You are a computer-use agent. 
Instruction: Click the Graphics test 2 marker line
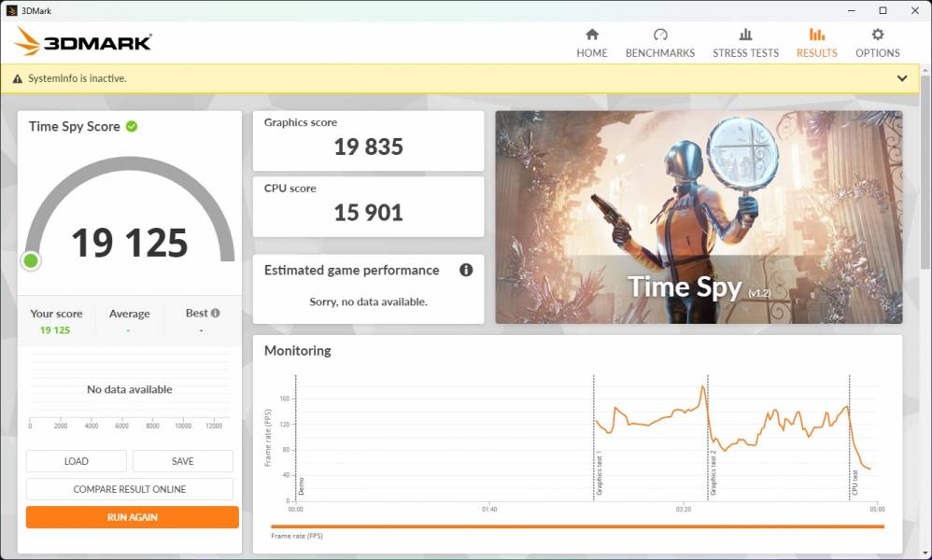(x=708, y=439)
